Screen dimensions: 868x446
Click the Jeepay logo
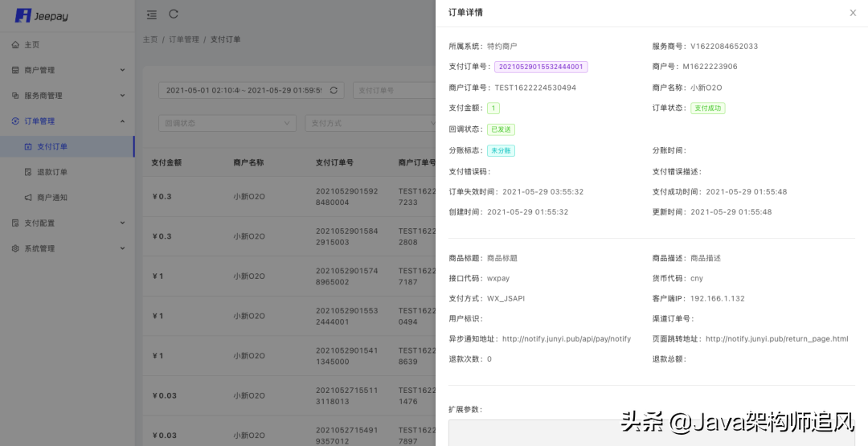coord(42,15)
